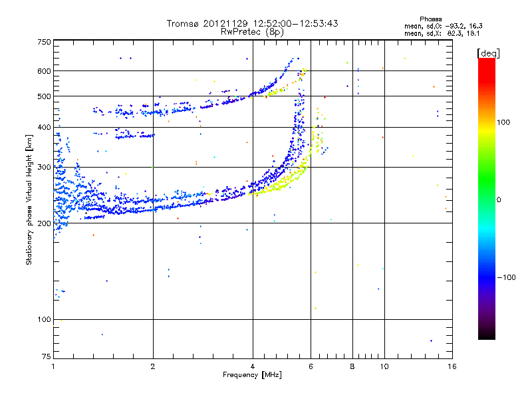Click the x-axis label '10'
Viewport: 532px width, 399px height.
click(x=384, y=366)
